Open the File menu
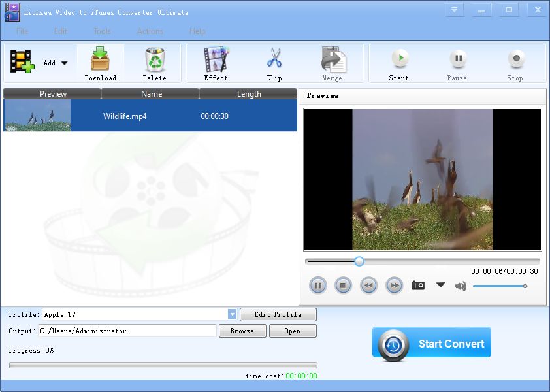 point(22,31)
